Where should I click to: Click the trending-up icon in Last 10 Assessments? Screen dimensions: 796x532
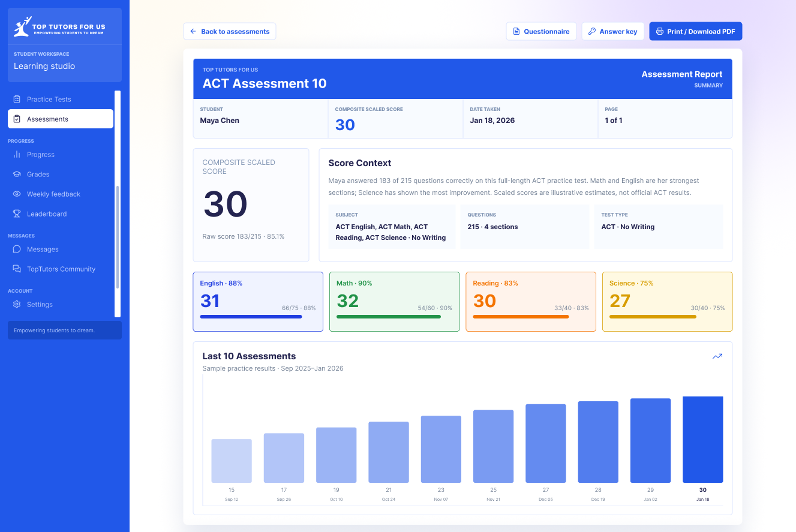717,356
